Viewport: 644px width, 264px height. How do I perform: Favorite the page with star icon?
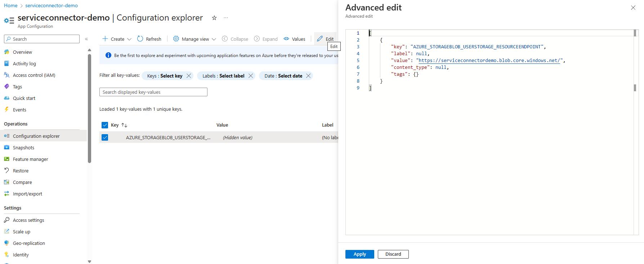coord(214,18)
